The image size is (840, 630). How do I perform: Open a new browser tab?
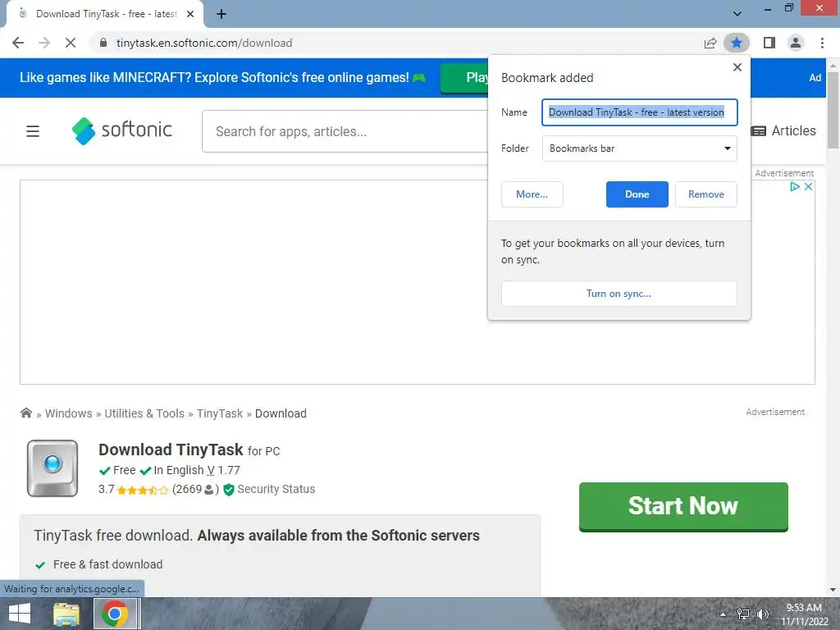point(221,15)
